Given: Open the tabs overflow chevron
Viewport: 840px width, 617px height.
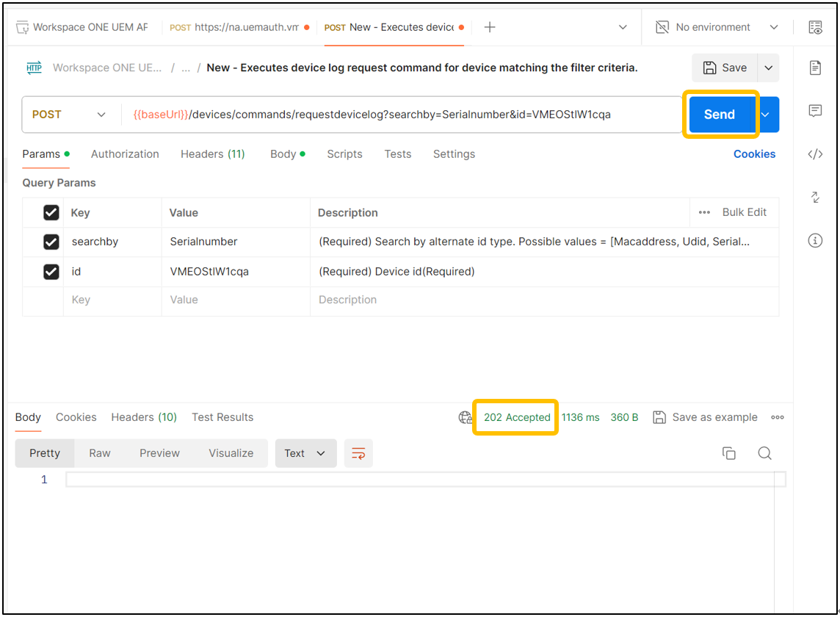Looking at the screenshot, I should click(623, 27).
